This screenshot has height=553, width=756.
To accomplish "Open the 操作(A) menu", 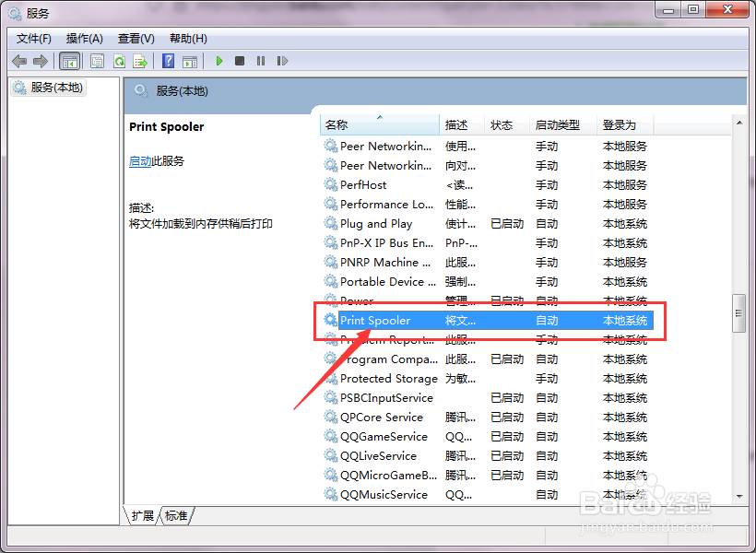I will pyautogui.click(x=84, y=38).
